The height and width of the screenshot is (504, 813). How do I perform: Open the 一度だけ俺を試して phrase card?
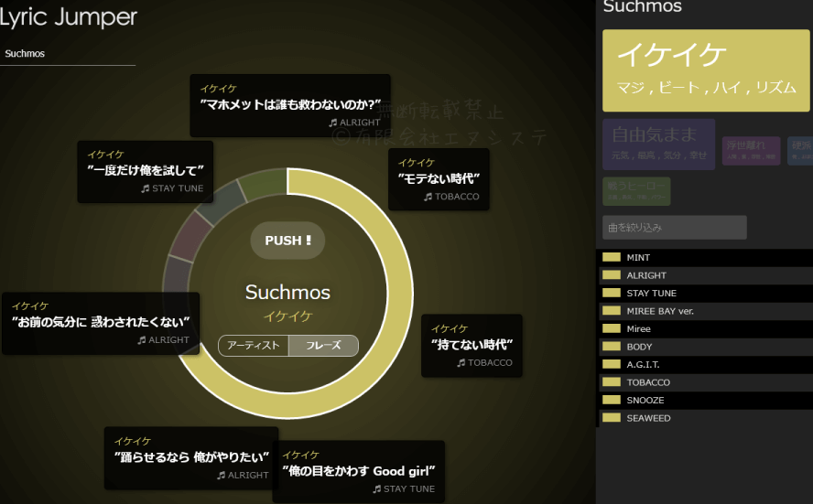(146, 172)
